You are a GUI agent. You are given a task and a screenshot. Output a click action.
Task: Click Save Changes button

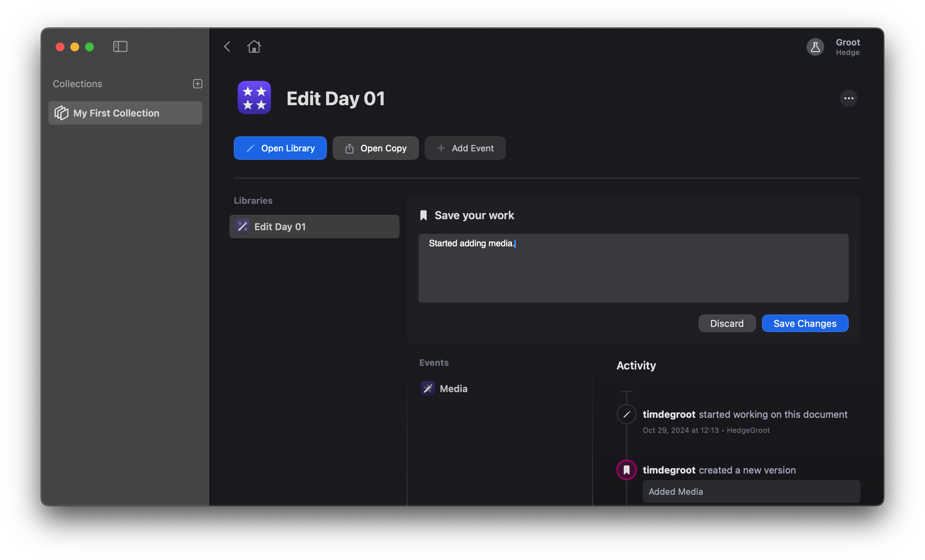pos(804,324)
